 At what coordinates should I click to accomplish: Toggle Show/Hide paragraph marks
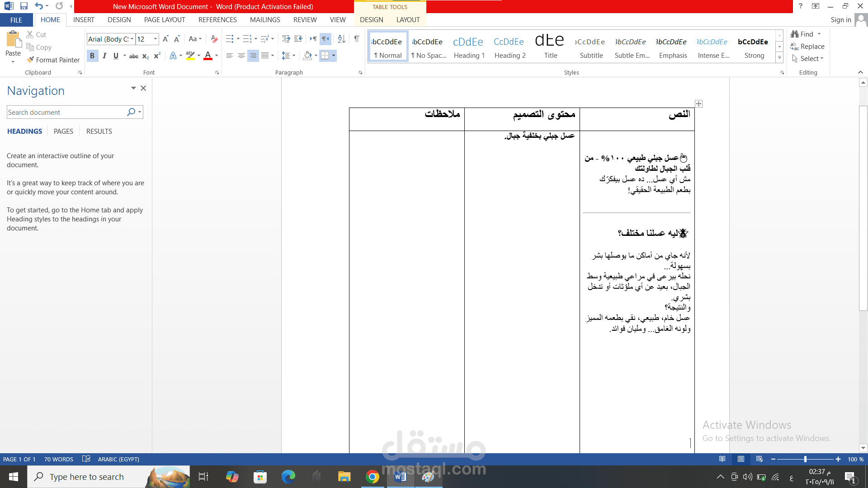[357, 39]
